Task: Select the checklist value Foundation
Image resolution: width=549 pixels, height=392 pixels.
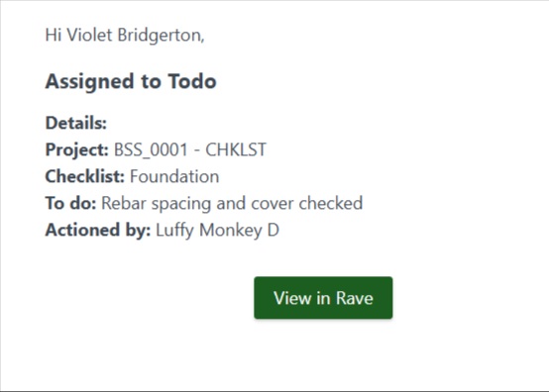Action: coord(174,176)
